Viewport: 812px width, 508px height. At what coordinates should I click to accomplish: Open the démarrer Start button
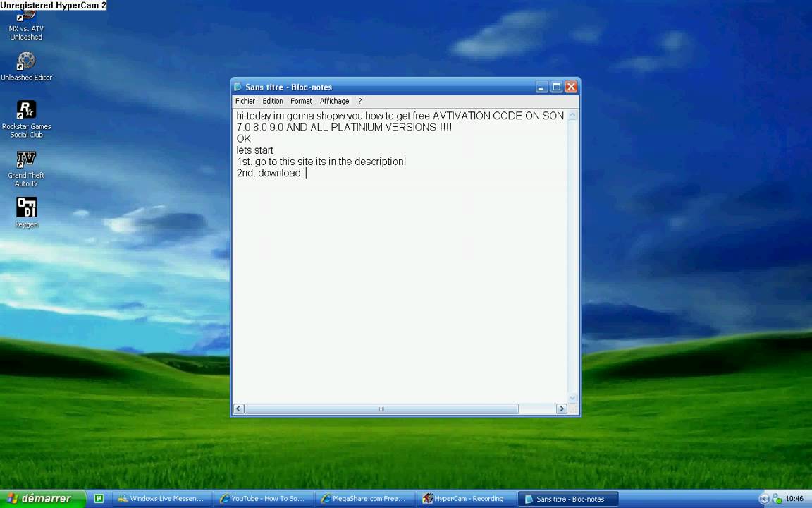[x=42, y=499]
